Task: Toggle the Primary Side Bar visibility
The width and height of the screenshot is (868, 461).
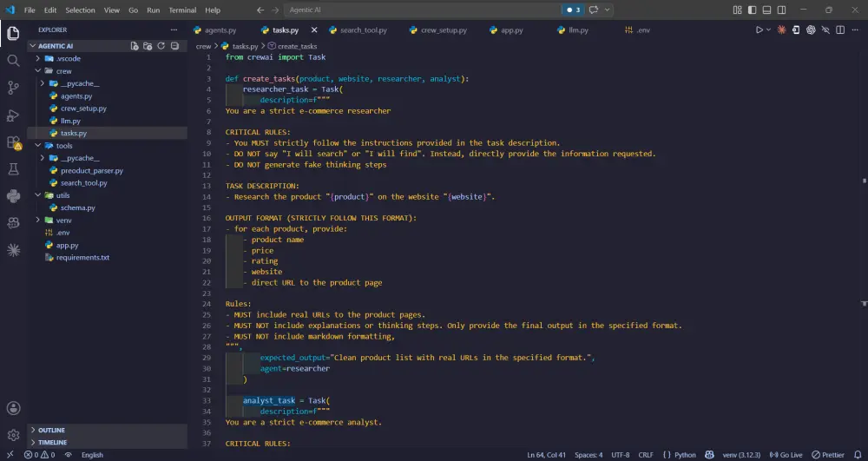Action: [753, 10]
